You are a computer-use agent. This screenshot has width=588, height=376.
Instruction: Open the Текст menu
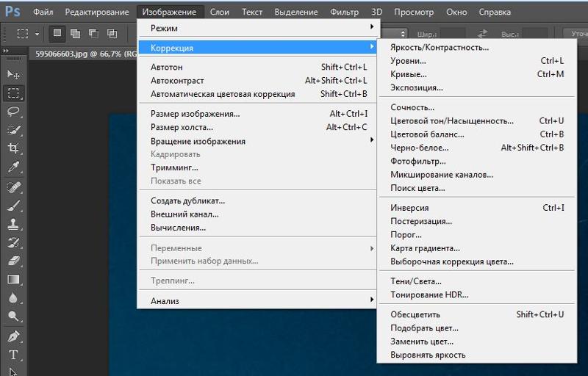click(252, 12)
